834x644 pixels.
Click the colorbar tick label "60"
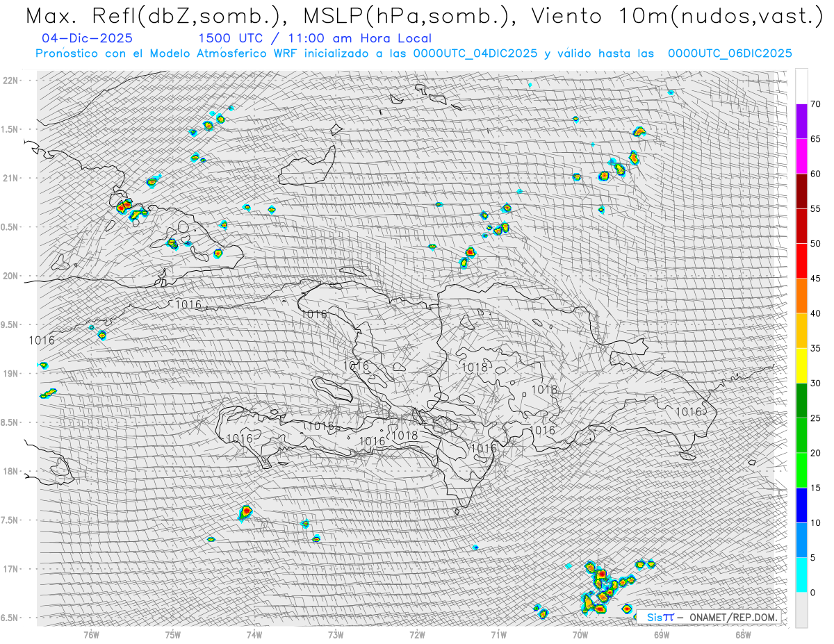click(816, 174)
